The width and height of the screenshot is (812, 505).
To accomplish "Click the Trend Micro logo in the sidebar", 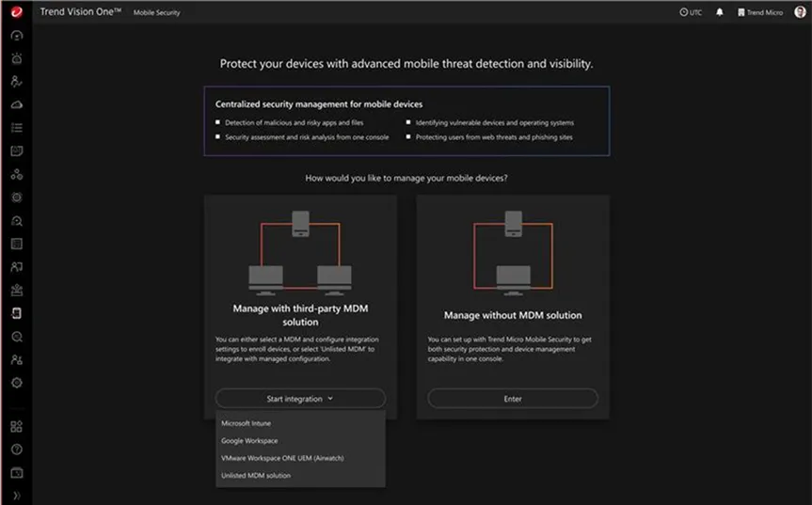I will pos(16,12).
